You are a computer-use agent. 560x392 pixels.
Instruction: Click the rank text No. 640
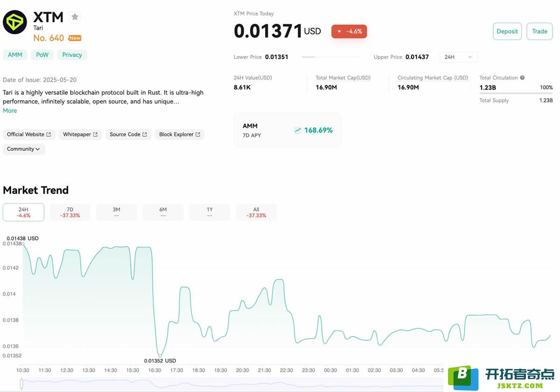pyautogui.click(x=49, y=38)
